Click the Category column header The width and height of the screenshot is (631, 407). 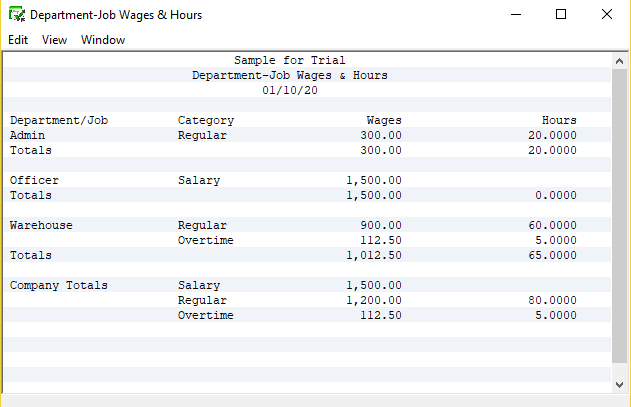click(206, 120)
